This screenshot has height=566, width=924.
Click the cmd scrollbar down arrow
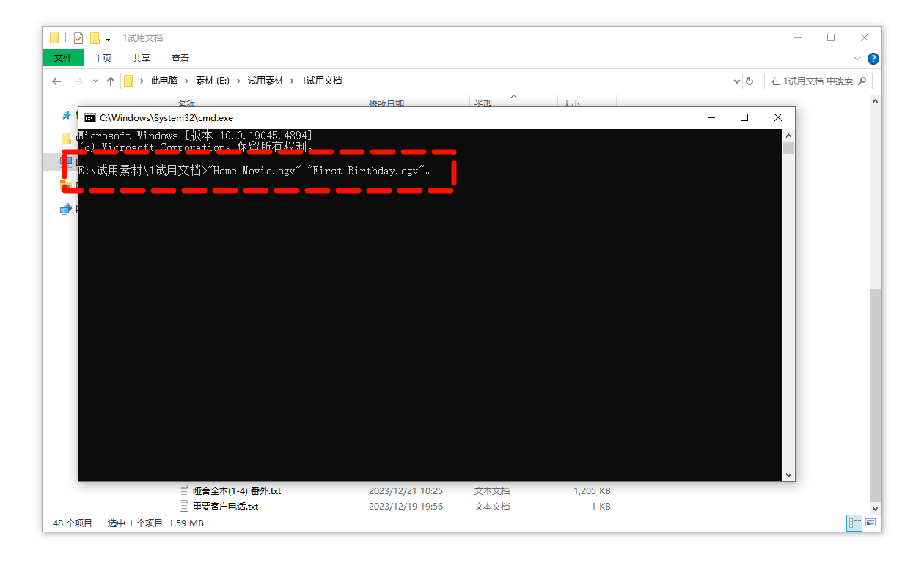point(789,475)
